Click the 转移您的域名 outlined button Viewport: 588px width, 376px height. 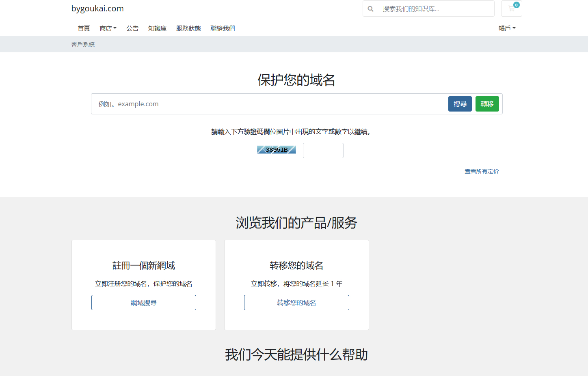coord(296,303)
